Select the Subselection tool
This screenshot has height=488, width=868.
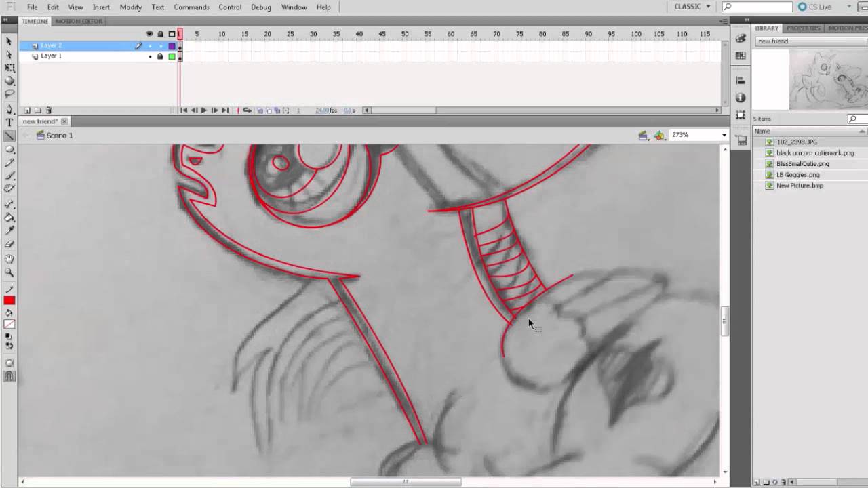pyautogui.click(x=9, y=54)
